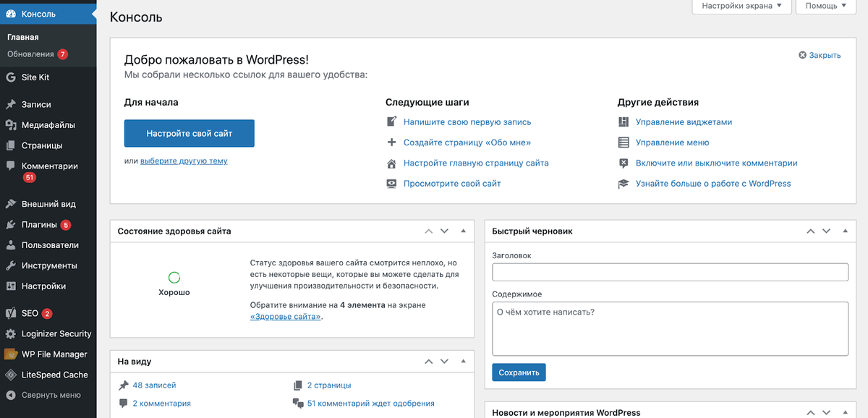Click the Консоль dashboard icon in sidebar

(11, 14)
